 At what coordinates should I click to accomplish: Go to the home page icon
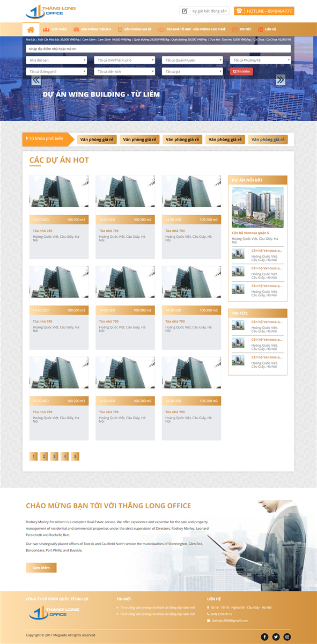pos(31,30)
